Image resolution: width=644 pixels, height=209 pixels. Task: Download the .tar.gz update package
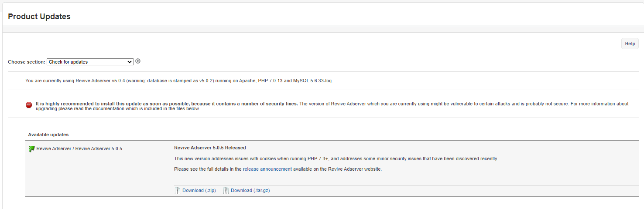[250, 191]
